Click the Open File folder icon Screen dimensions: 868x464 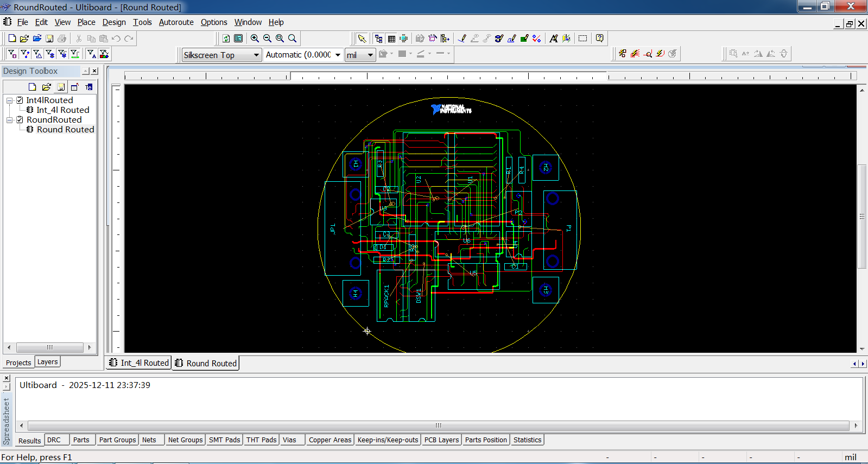[x=24, y=39]
